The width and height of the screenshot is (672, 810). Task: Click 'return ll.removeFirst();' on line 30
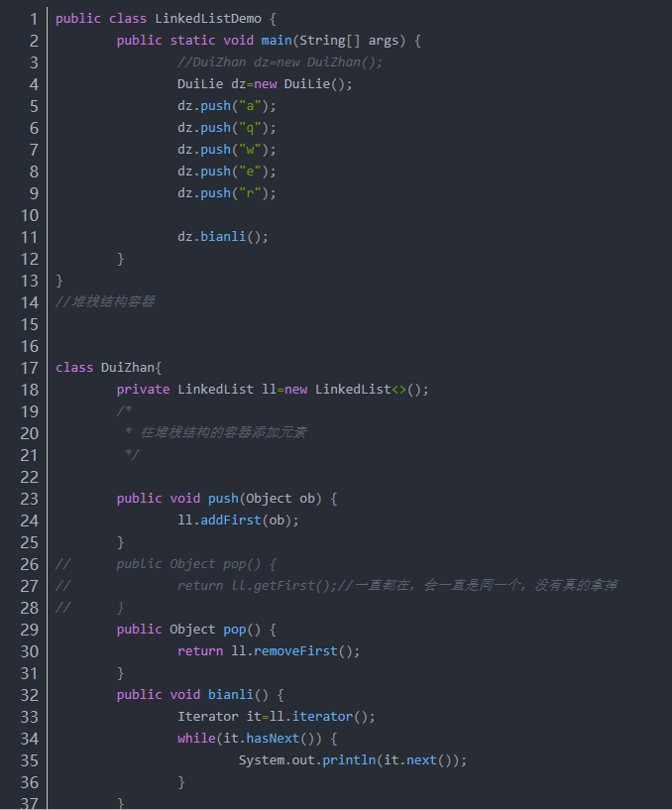(x=269, y=651)
